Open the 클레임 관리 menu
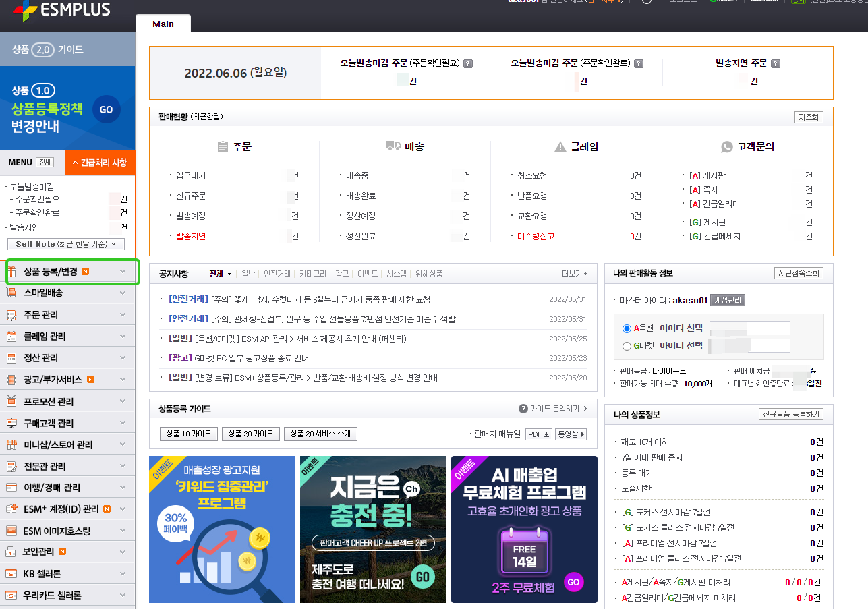Screen dimensions: 868x609 (67, 336)
